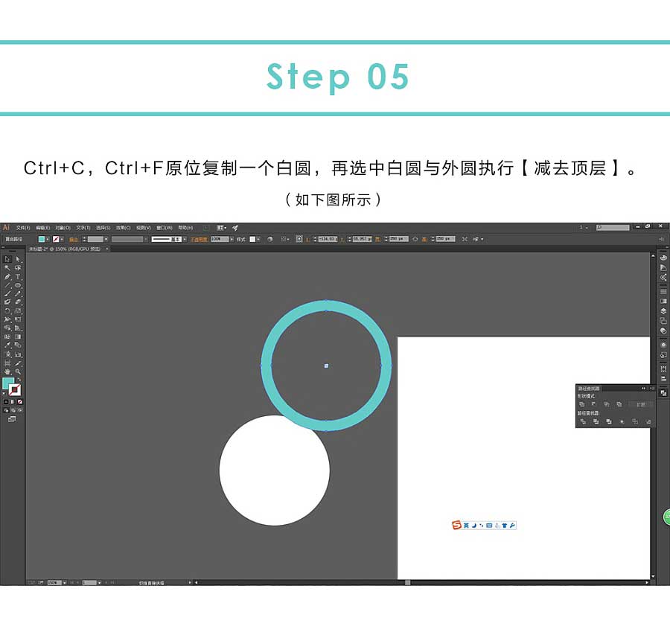Select the Mesh tool

7,337
